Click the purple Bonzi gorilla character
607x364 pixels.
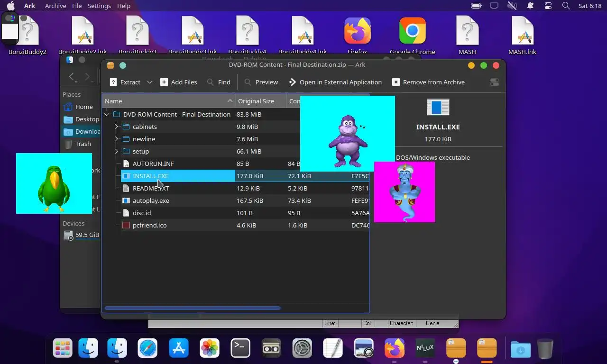coord(348,140)
